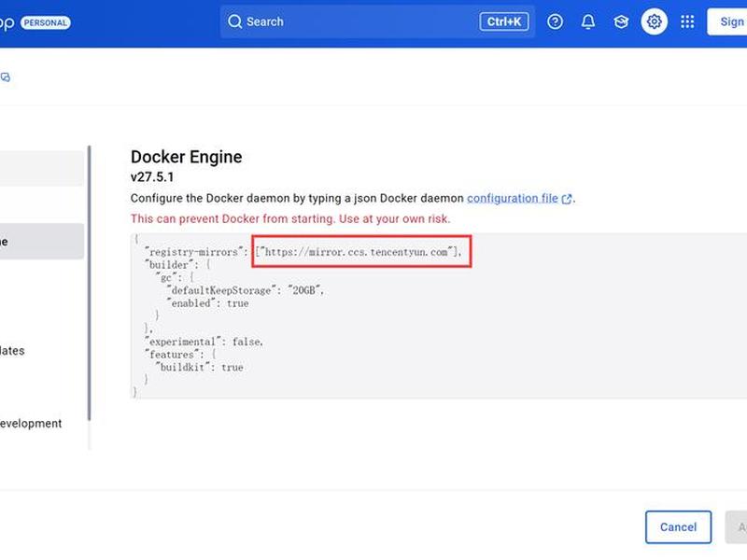Click the registry-mirrors line in JSON editor
747x560 pixels.
(303, 252)
